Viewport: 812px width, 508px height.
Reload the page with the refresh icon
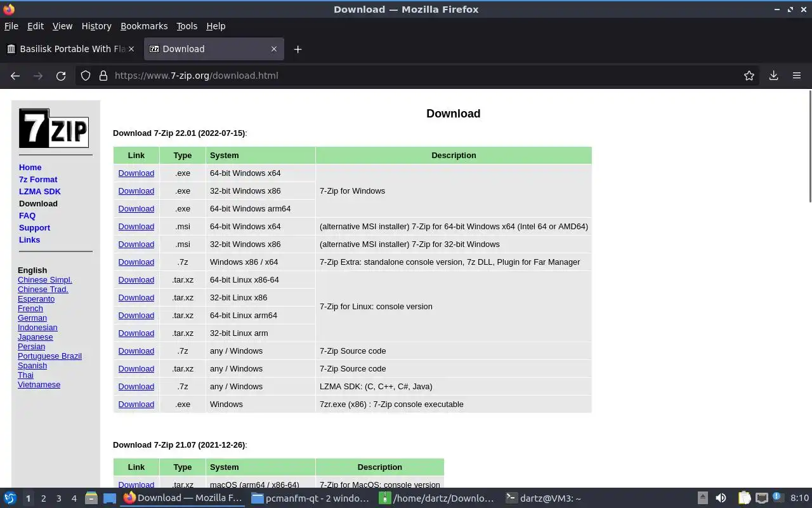61,76
